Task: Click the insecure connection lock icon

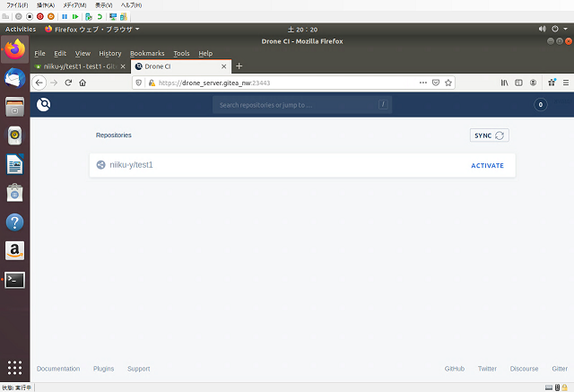Action: [152, 83]
